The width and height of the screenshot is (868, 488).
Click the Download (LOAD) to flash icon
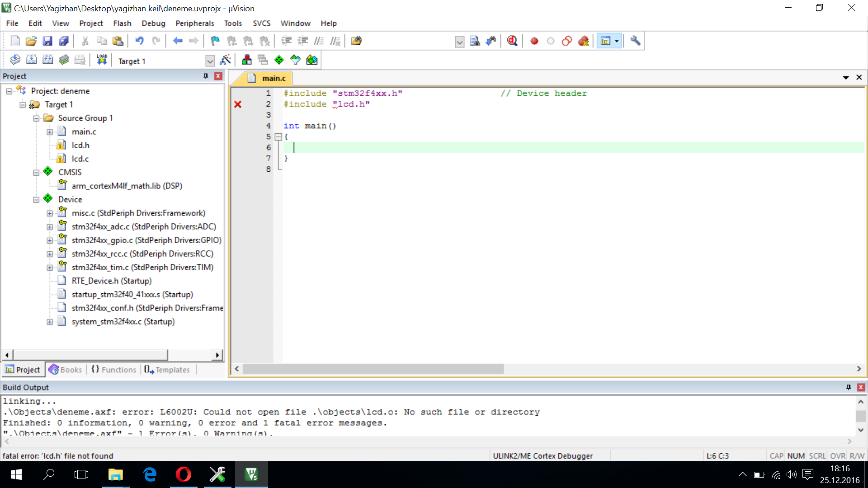[x=102, y=60]
